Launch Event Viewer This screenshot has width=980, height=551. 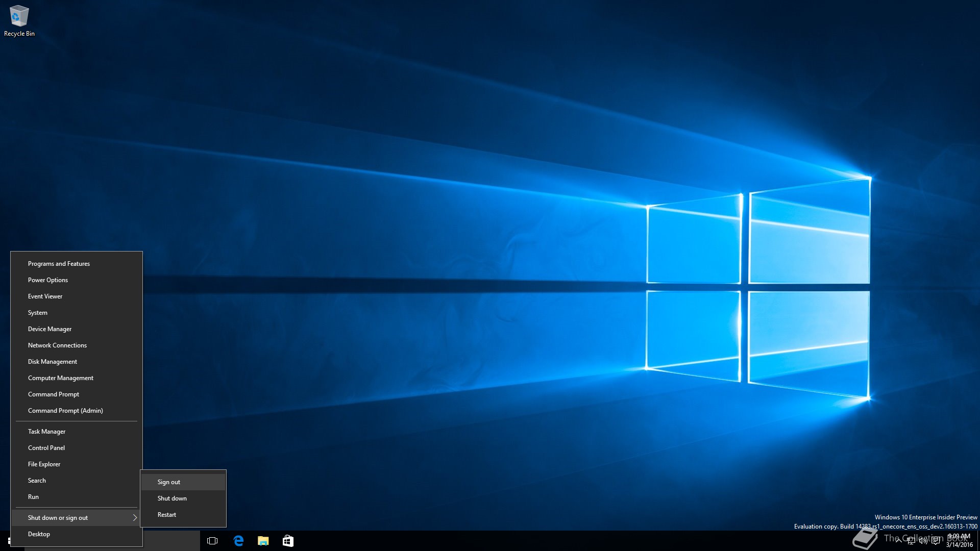(x=77, y=296)
